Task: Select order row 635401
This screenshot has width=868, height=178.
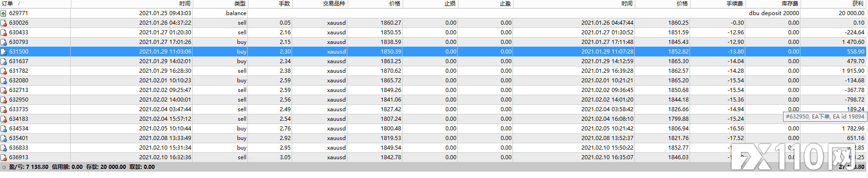Action: (433, 138)
